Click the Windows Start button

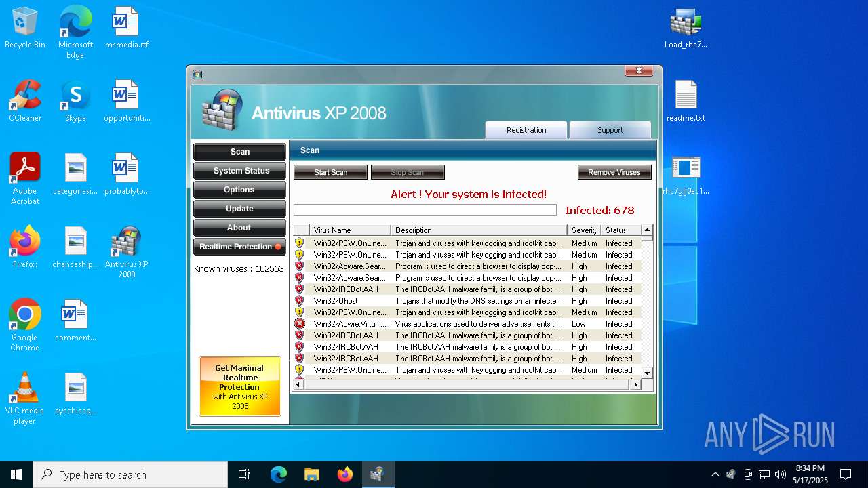pos(16,474)
